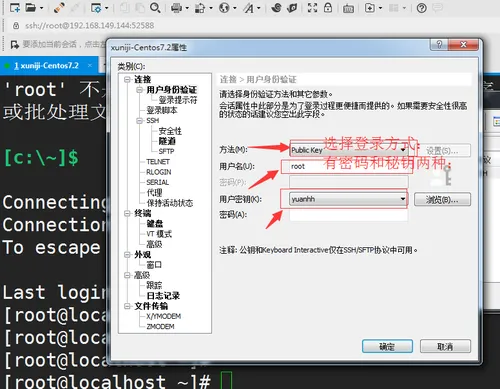The height and width of the screenshot is (389, 500).
Task: Click the padlock icon in address bar
Action: pos(16,25)
